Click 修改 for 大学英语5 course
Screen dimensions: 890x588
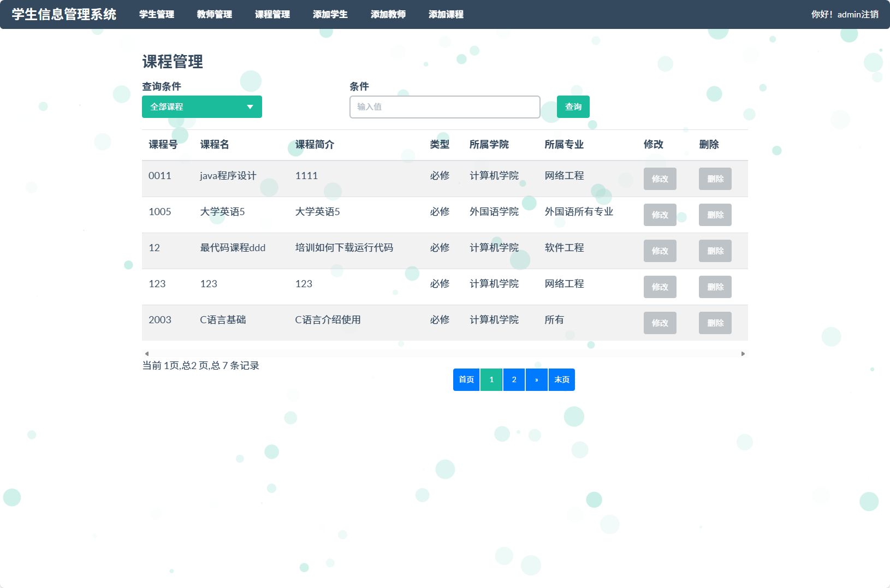(660, 215)
